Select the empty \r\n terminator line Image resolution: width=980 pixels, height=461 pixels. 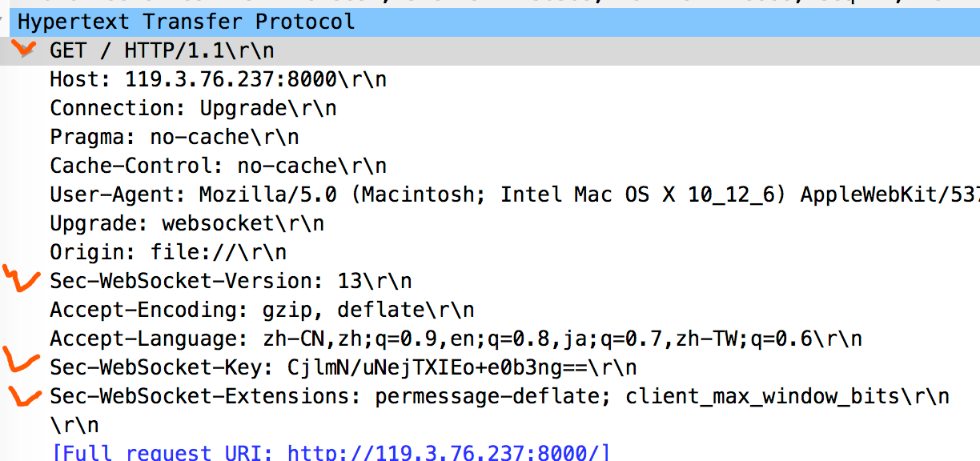(74, 424)
